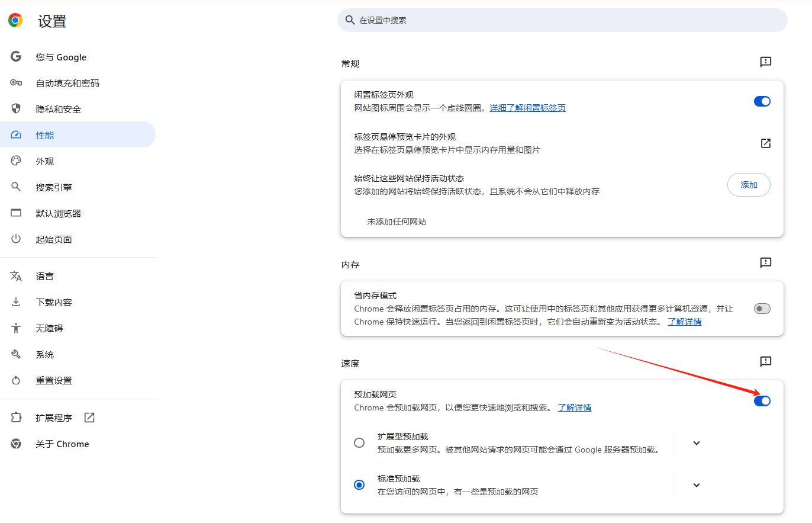
Task: Click 未添加任何网站 text
Action: click(397, 222)
